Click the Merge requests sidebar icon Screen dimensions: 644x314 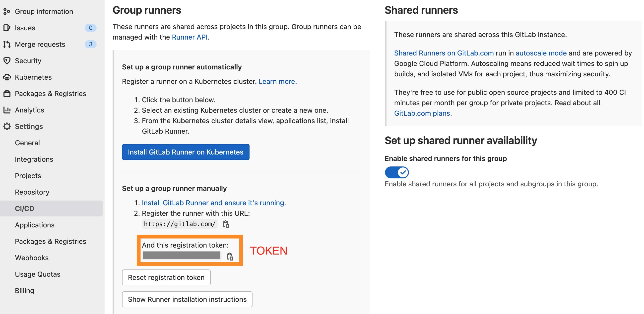(x=7, y=44)
